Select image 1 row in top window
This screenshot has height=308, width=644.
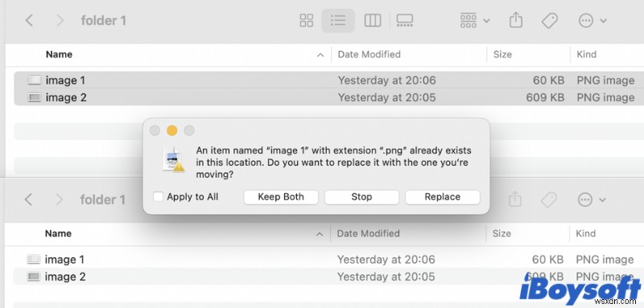point(329,80)
